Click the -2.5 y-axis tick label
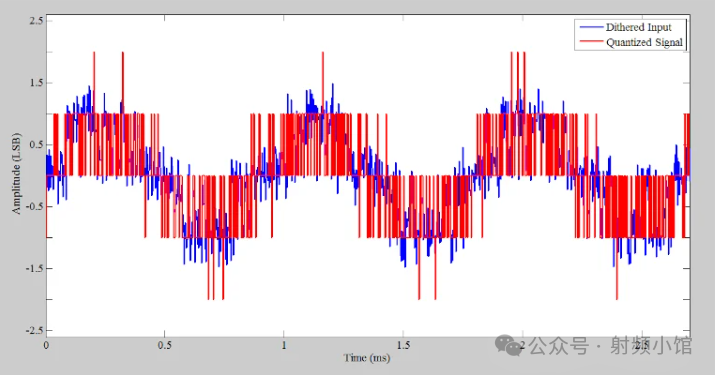The height and width of the screenshot is (375, 716). point(35,330)
